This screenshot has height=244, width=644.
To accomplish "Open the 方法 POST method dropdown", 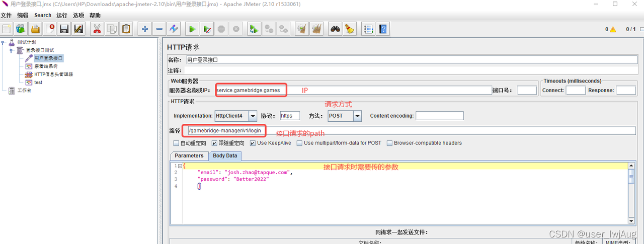I will [x=345, y=116].
